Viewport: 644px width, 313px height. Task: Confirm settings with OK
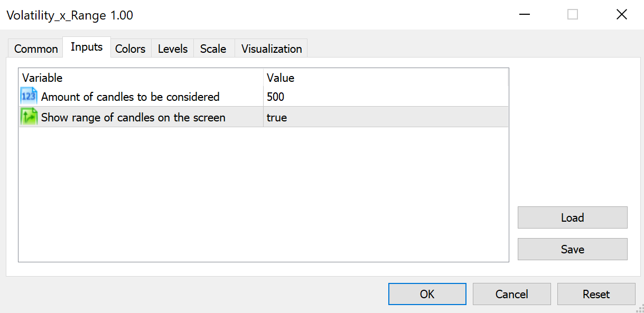point(427,294)
